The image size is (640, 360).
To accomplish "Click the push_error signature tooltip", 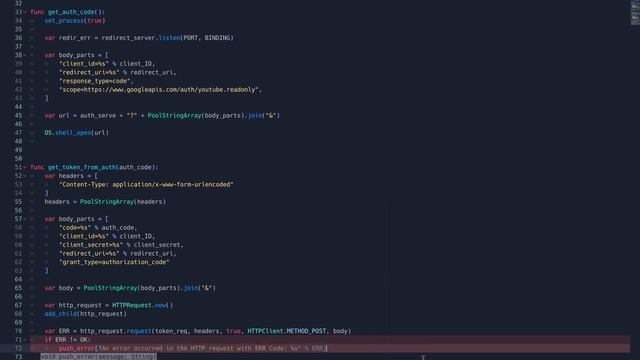I will pos(98,357).
